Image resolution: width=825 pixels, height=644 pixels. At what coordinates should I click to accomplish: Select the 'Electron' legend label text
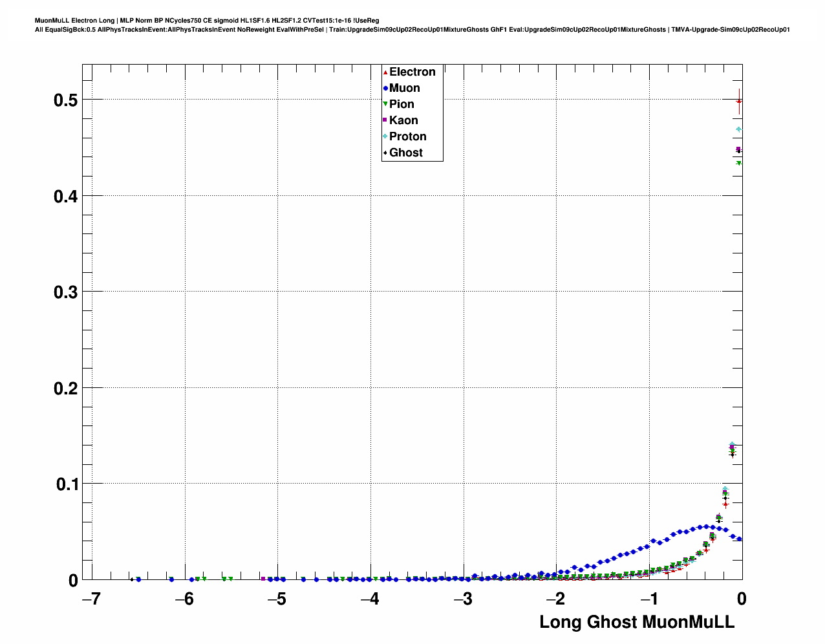tap(412, 72)
